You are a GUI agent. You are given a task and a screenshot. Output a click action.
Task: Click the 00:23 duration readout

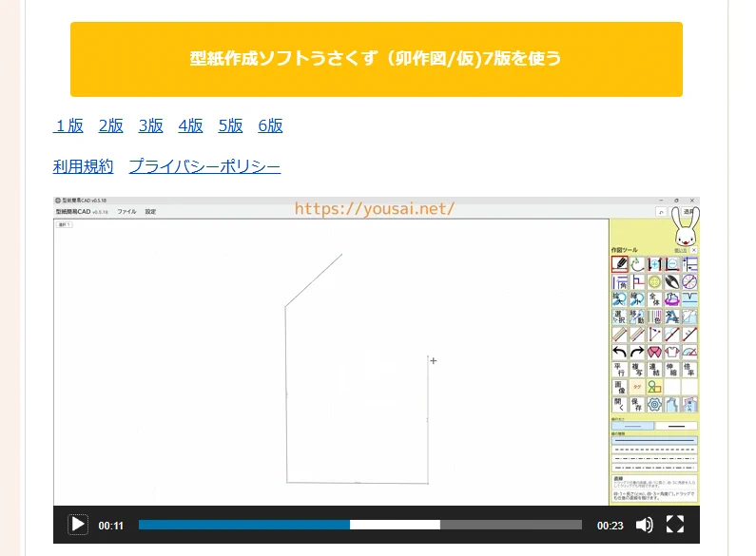tap(610, 526)
